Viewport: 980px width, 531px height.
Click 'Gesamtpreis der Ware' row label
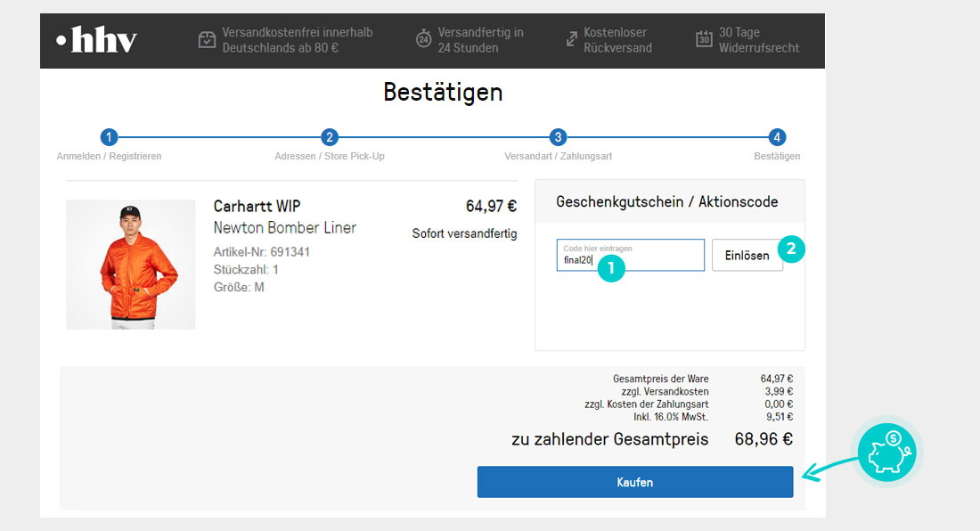point(661,379)
